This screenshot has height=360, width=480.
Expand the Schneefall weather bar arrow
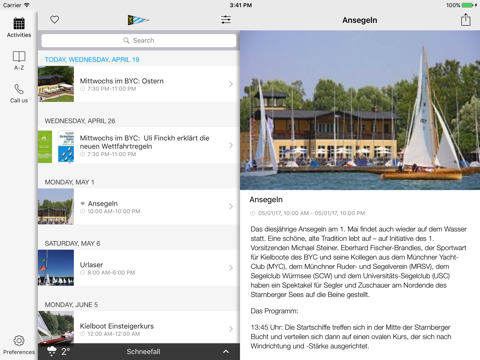(x=226, y=352)
